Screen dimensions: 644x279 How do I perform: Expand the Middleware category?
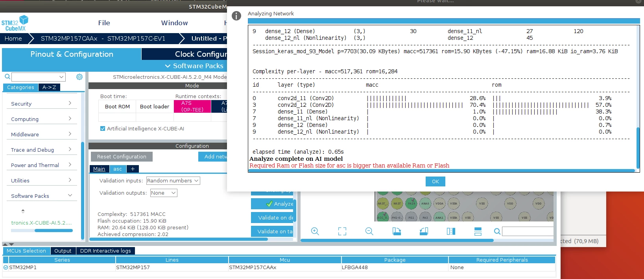pos(42,134)
